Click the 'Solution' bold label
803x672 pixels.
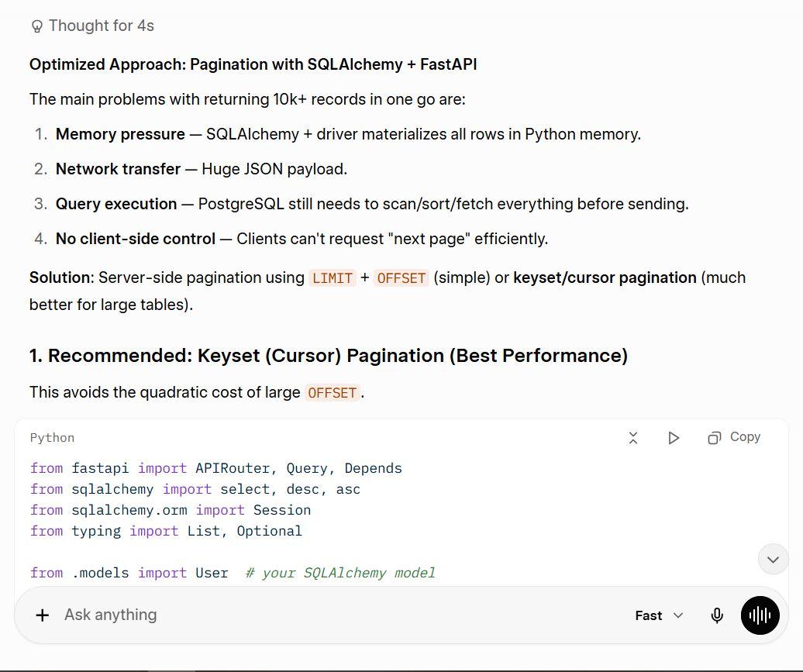click(60, 277)
